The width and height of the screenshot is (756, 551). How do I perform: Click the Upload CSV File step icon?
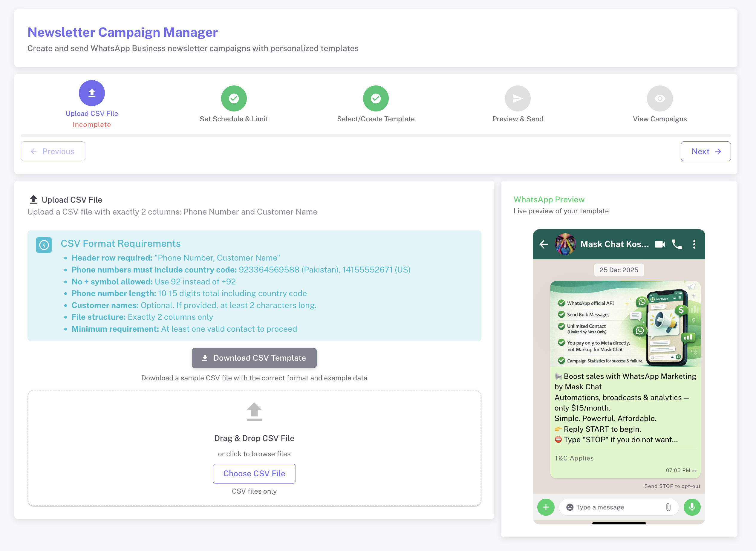tap(92, 93)
